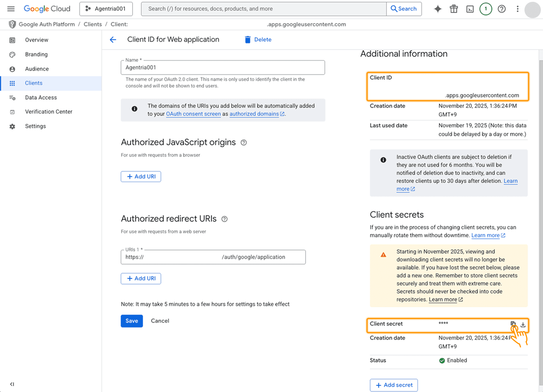543x392 pixels.
Task: Edit the Name field Agentria001
Action: click(223, 68)
